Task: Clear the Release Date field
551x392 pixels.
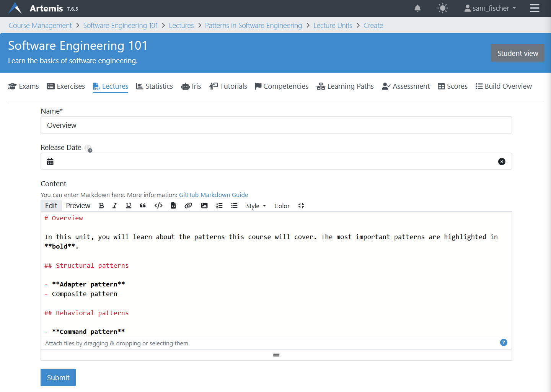Action: (x=502, y=161)
